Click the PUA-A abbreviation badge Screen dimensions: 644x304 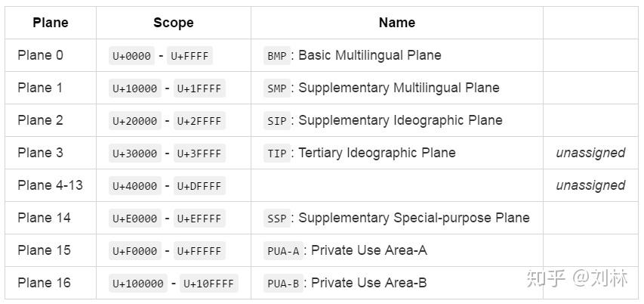283,251
